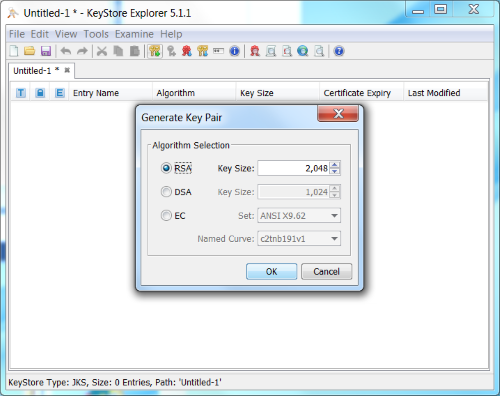Select the DSA algorithm radio button
This screenshot has width=500, height=396.
pyautogui.click(x=166, y=192)
